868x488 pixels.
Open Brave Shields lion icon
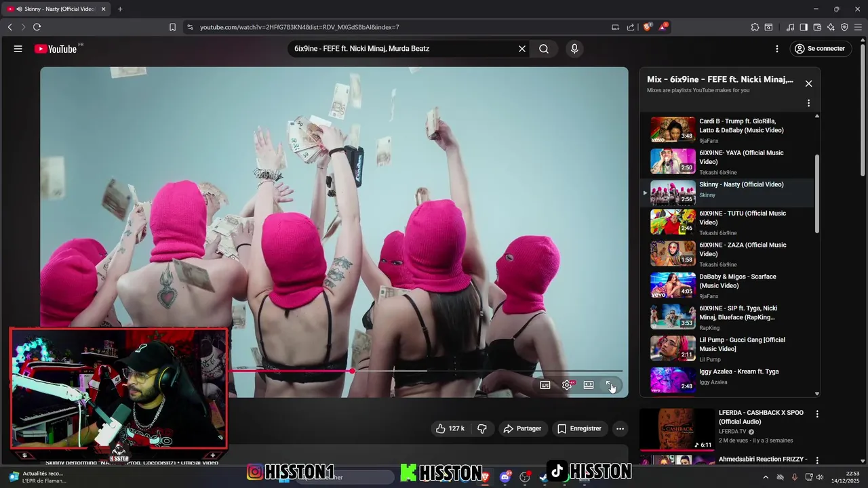pyautogui.click(x=647, y=27)
